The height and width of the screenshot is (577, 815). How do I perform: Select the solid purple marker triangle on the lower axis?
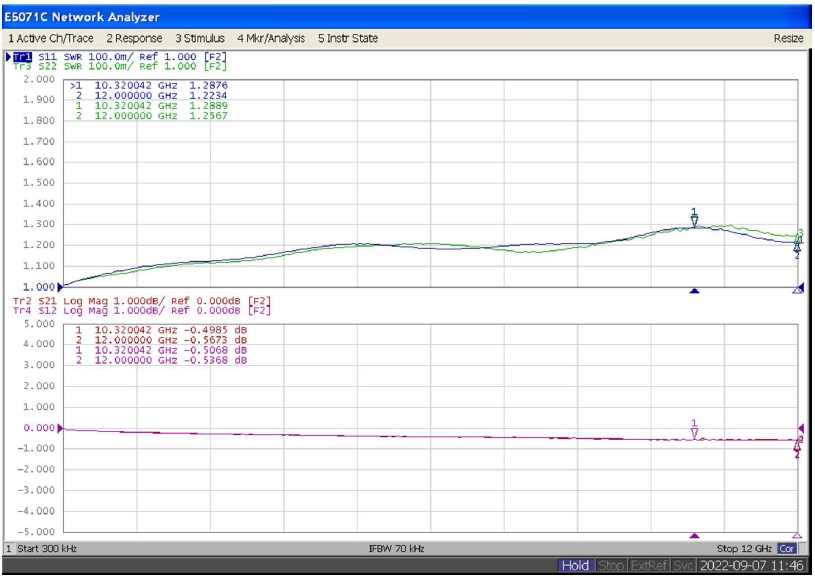coord(694,535)
